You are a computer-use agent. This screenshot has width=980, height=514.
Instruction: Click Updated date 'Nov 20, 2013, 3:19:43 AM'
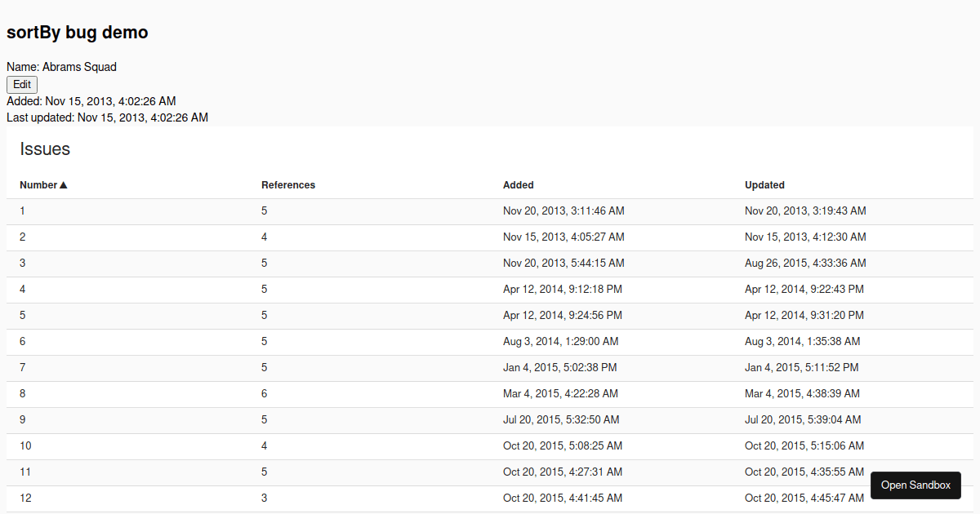[x=805, y=211]
